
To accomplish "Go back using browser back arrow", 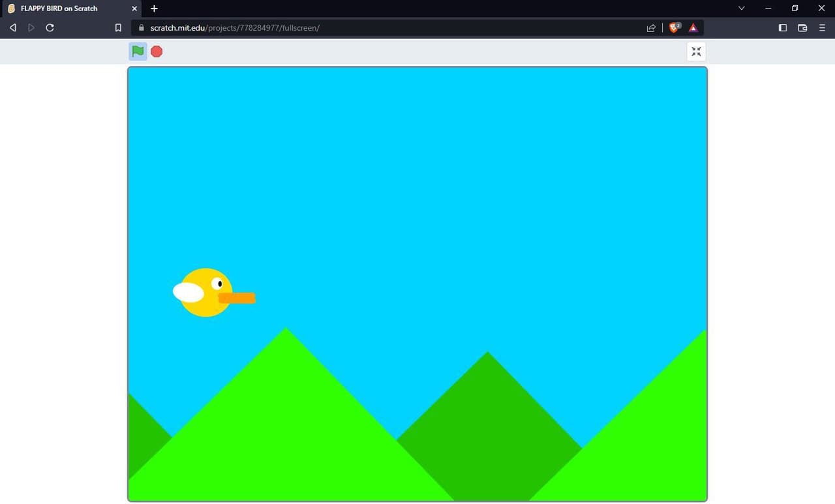I will tap(12, 28).
